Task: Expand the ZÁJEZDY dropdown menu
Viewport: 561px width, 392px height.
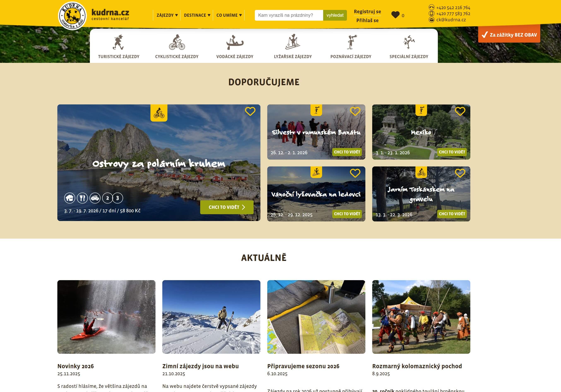Action: click(167, 15)
